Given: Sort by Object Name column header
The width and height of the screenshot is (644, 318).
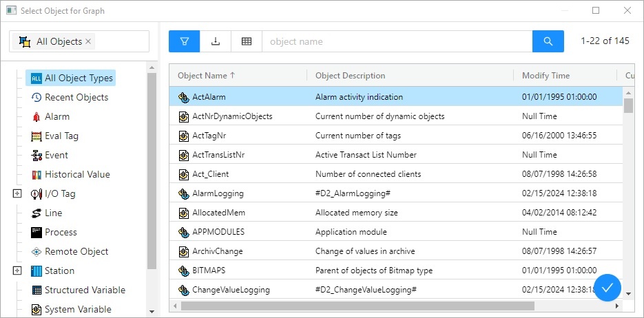Looking at the screenshot, I should pos(206,76).
